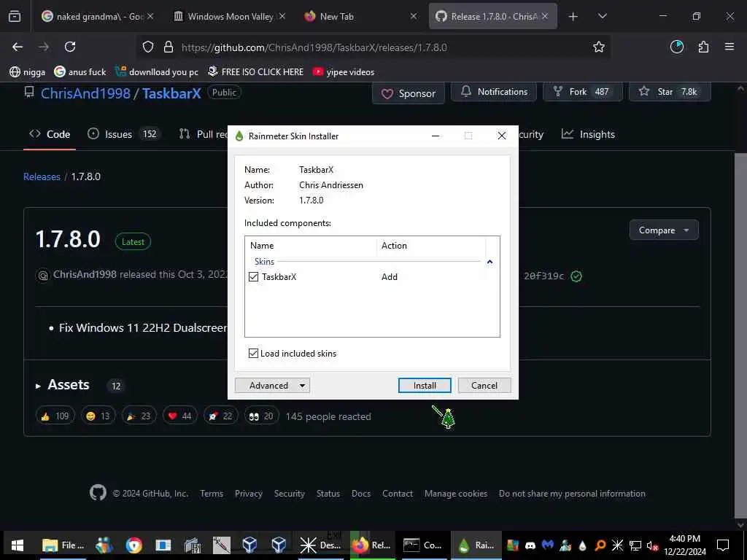Open the Windows notification center icon

pyautogui.click(x=723, y=545)
